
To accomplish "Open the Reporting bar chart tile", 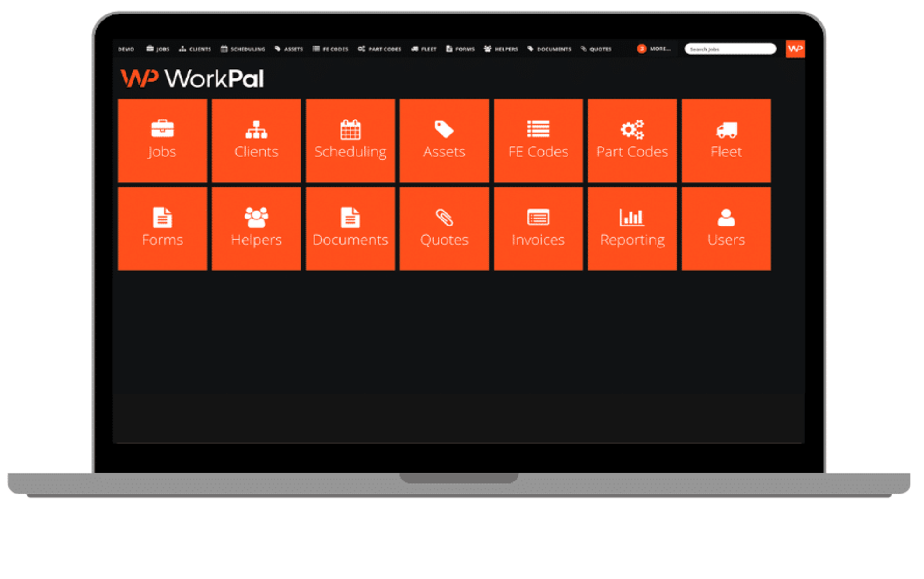I will (632, 228).
